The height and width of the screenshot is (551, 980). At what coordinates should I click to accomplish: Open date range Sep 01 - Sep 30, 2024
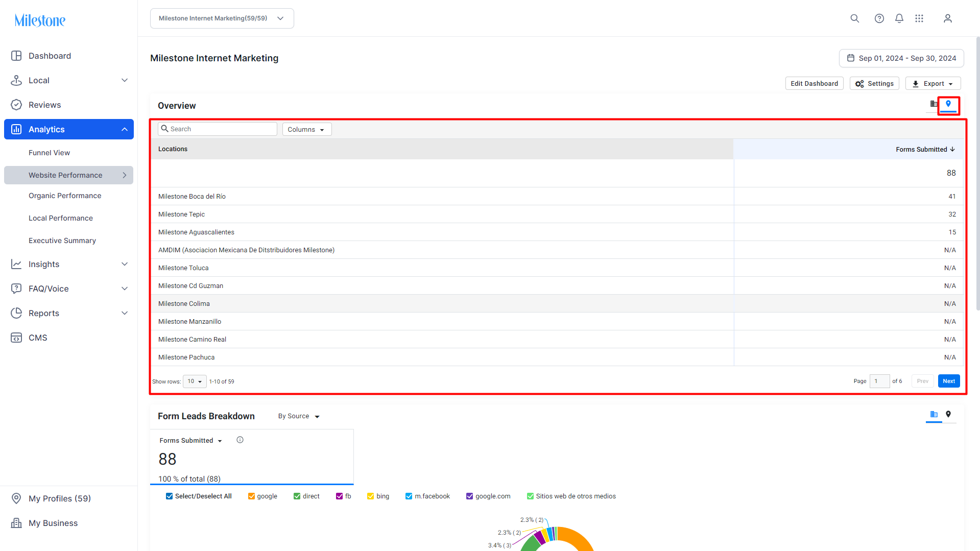click(x=901, y=58)
